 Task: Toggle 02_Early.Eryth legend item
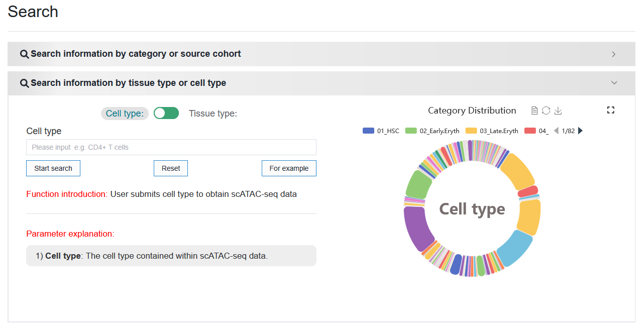pyautogui.click(x=433, y=131)
